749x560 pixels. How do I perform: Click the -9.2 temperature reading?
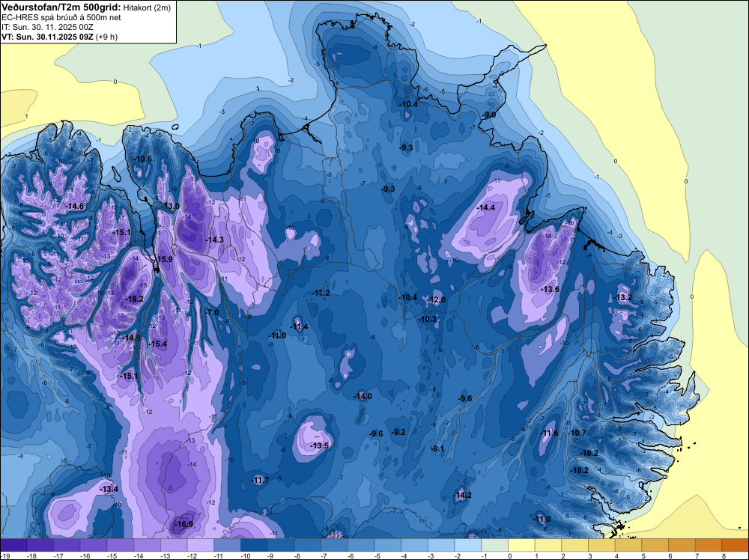click(x=398, y=432)
